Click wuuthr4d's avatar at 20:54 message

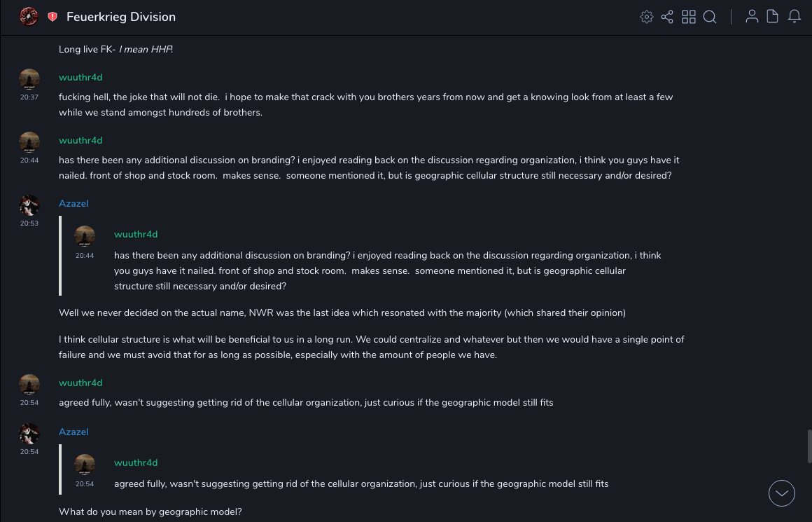click(29, 385)
